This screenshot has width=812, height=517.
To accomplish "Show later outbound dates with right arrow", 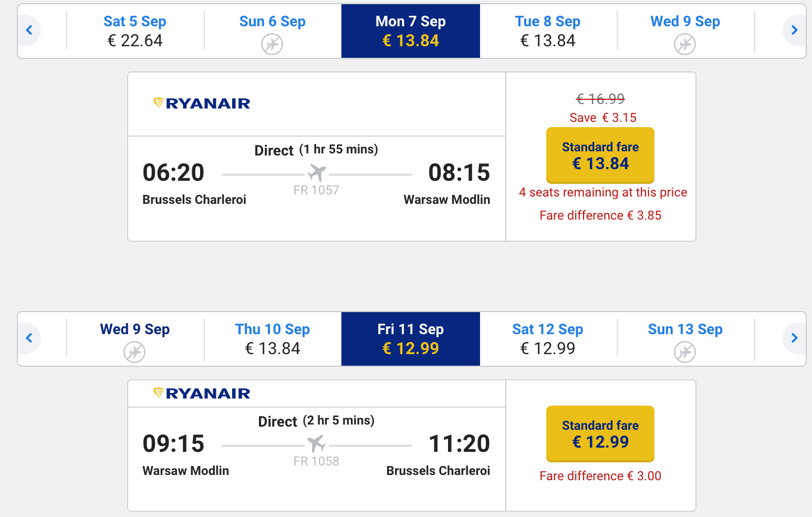I will click(x=794, y=30).
